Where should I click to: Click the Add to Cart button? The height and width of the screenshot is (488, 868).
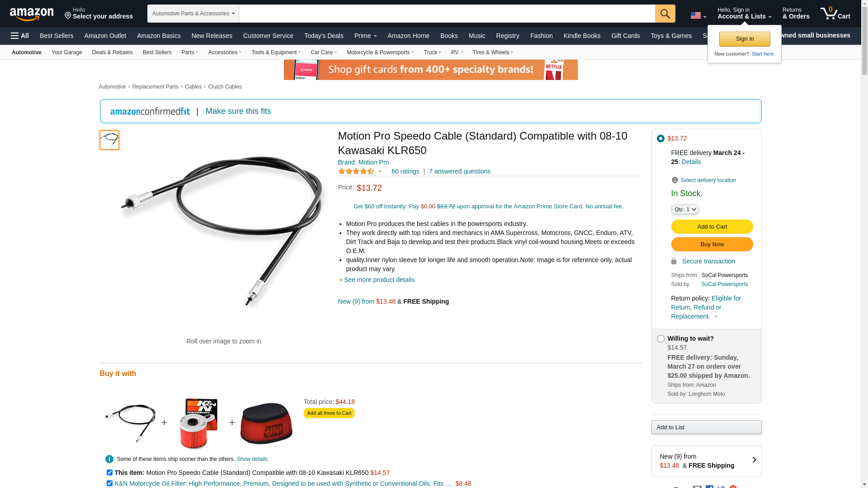pos(712,227)
